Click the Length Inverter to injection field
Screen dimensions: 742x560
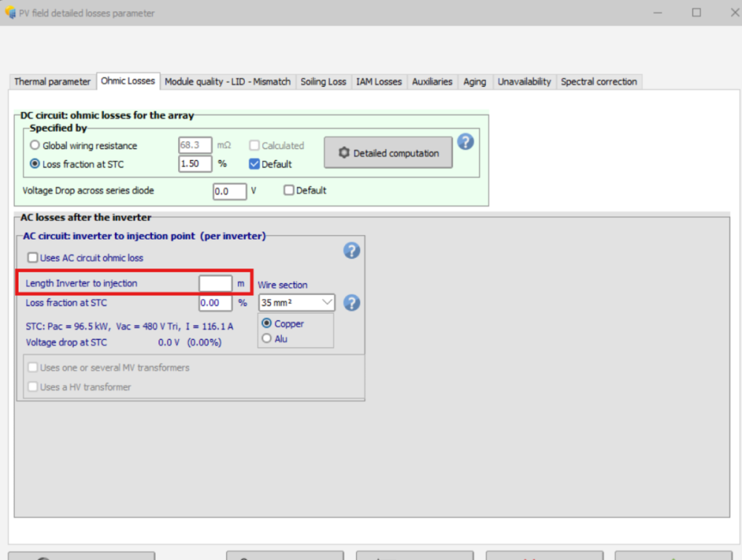tap(215, 283)
